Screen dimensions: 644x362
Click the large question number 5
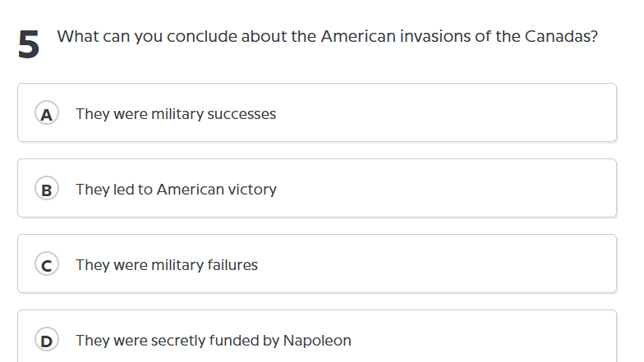[x=29, y=46]
